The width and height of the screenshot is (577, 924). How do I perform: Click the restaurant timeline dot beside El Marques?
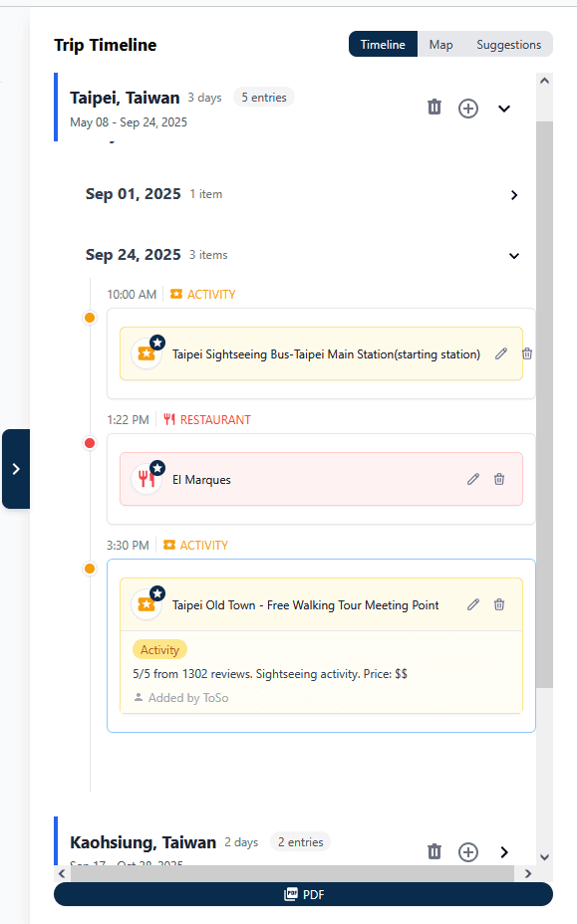pos(89,443)
